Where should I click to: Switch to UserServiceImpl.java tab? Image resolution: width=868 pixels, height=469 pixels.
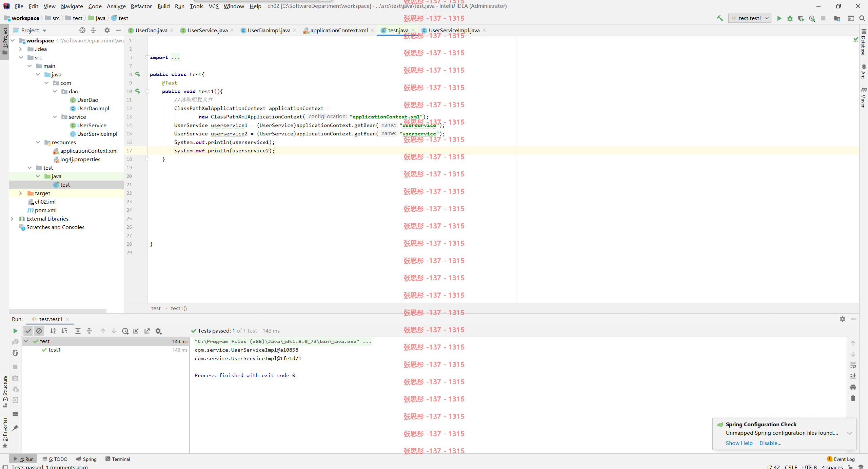pyautogui.click(x=454, y=30)
